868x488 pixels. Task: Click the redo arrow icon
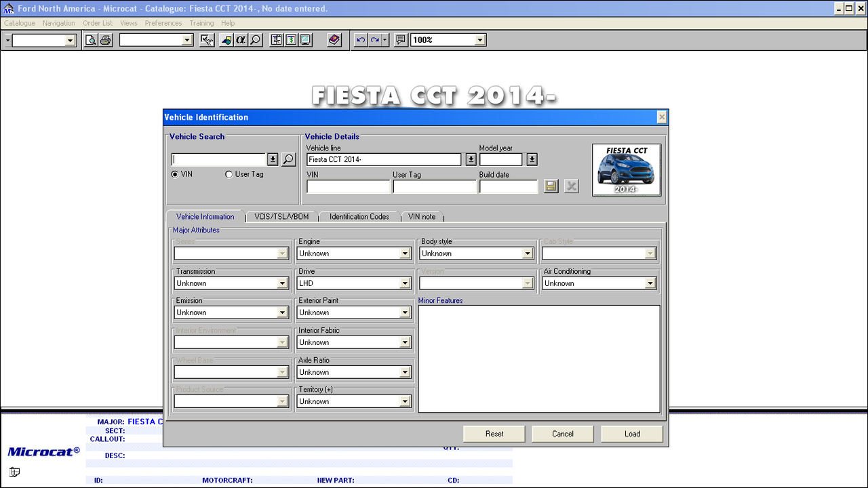pyautogui.click(x=374, y=40)
